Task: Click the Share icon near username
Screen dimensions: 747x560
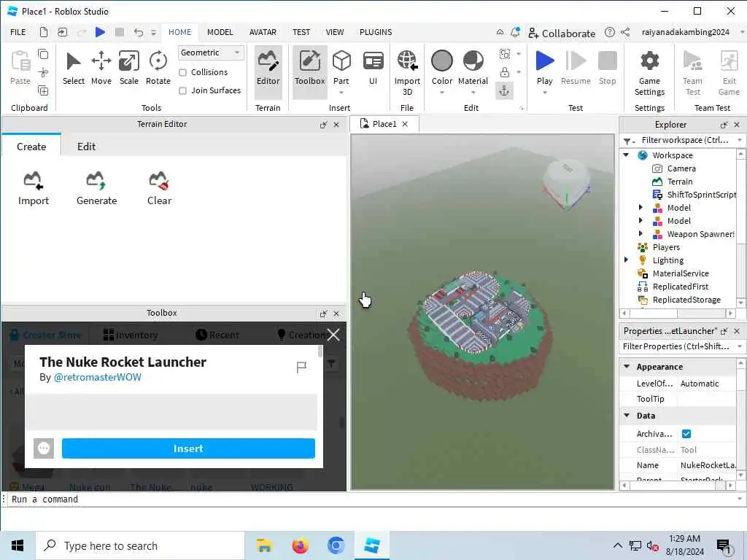Action: click(625, 32)
